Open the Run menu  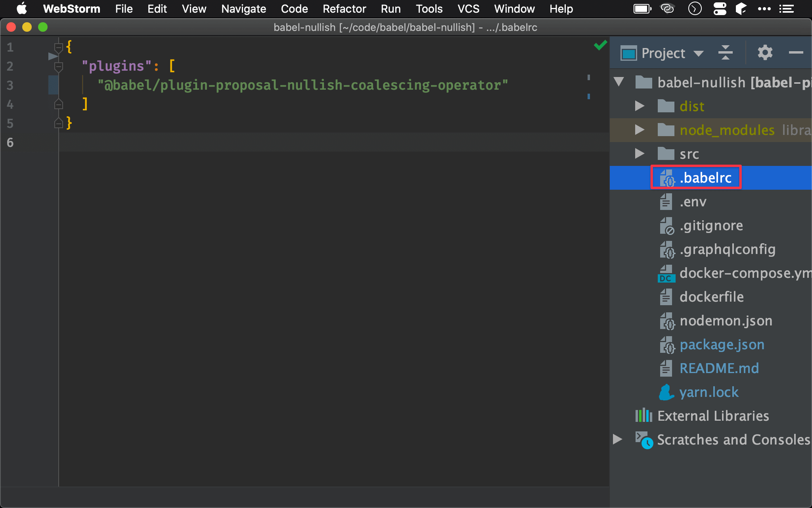[391, 9]
